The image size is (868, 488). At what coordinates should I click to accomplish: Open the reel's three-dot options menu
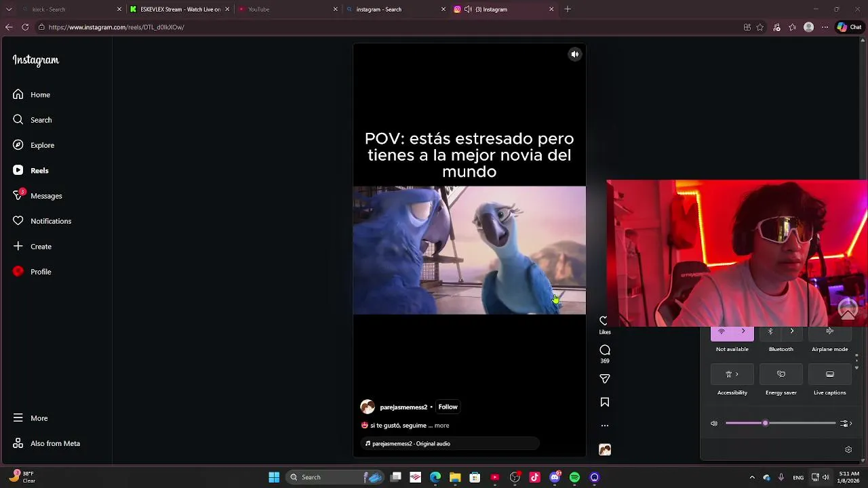pos(605,426)
